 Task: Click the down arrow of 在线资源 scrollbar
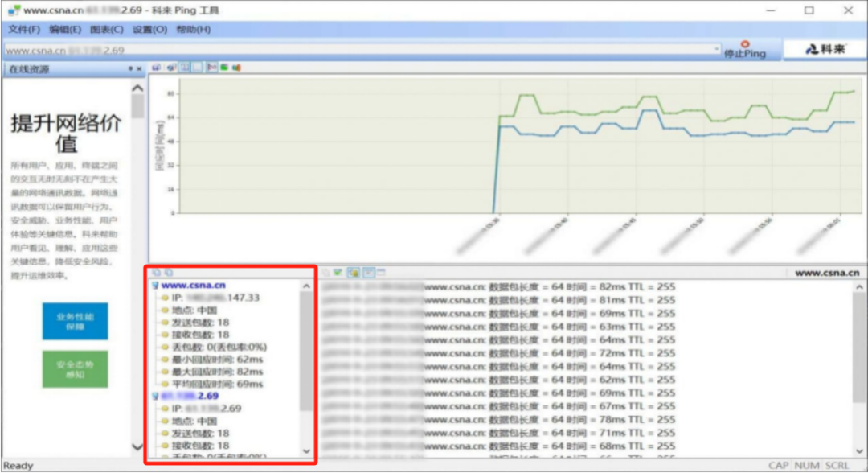pyautogui.click(x=137, y=446)
